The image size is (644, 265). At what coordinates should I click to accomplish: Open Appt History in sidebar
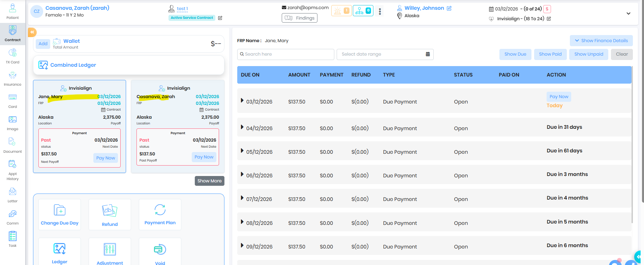(12, 170)
